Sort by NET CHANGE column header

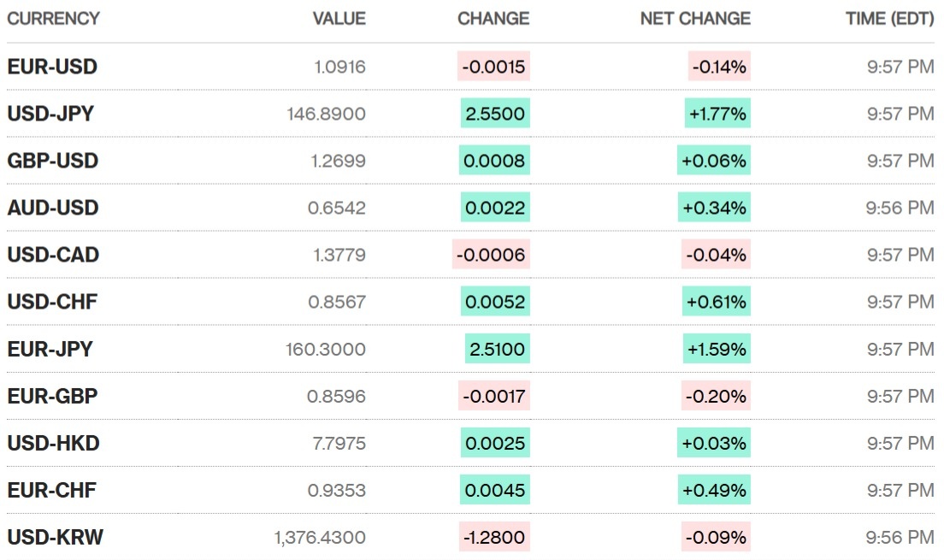[x=695, y=18]
